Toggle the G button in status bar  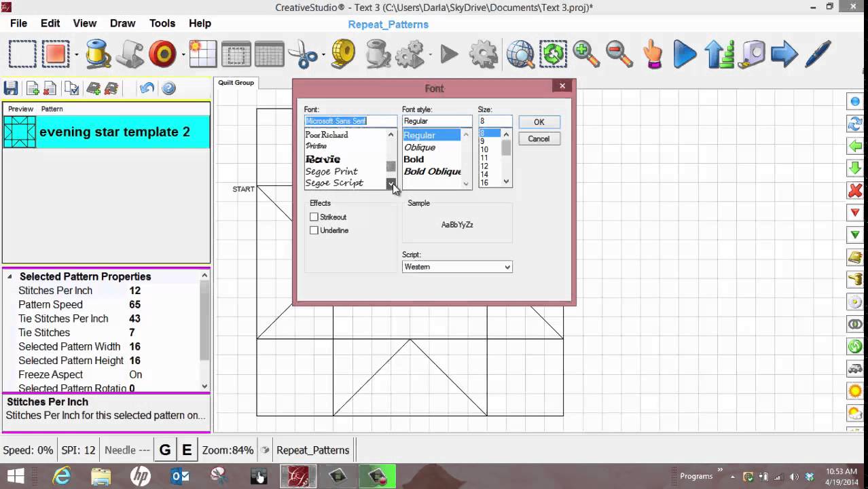[165, 450]
